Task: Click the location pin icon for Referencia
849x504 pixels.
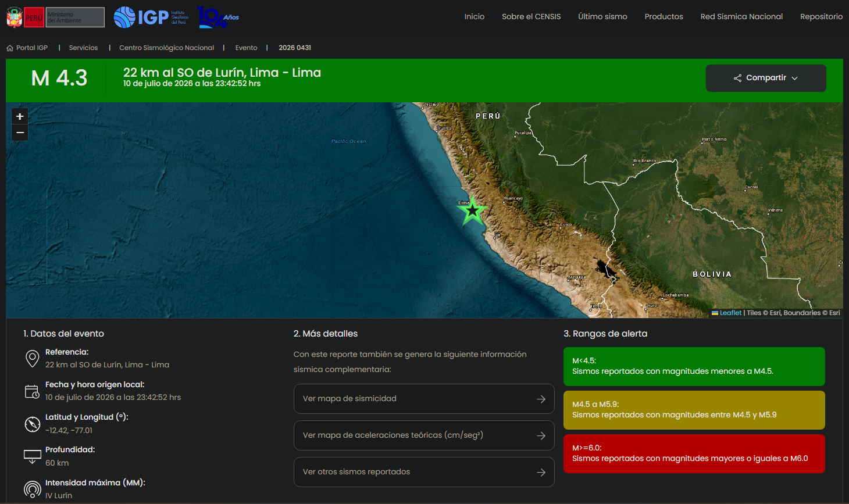Action: coord(33,359)
